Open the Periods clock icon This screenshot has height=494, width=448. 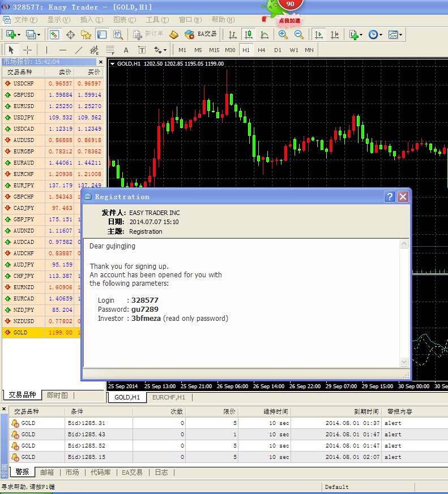coord(373,35)
